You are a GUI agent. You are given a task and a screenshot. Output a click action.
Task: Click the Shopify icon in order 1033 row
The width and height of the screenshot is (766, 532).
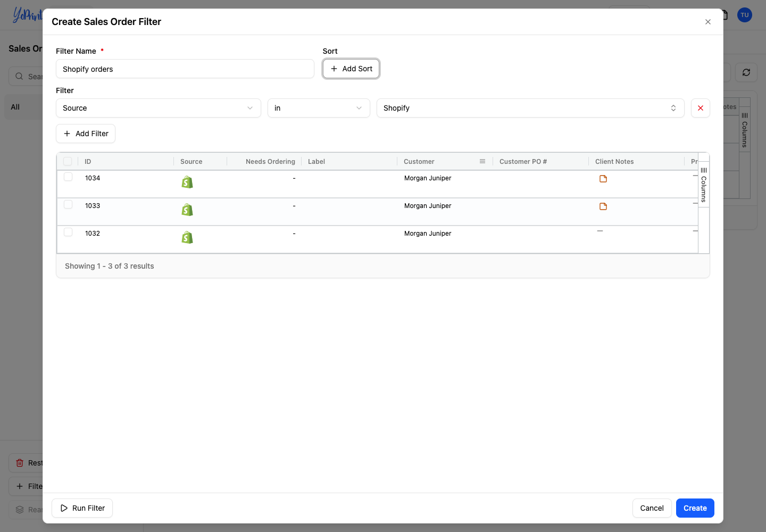coord(187,210)
